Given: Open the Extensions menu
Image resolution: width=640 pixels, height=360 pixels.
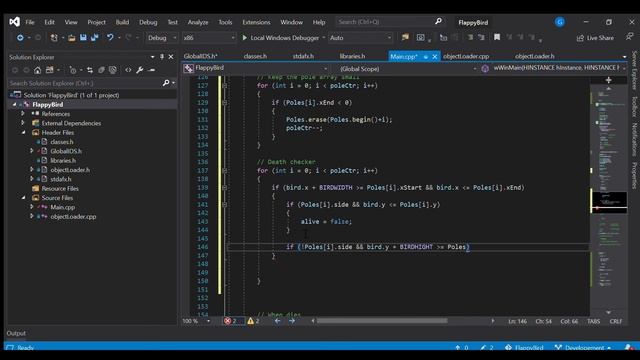Looking at the screenshot, I should click(x=256, y=22).
